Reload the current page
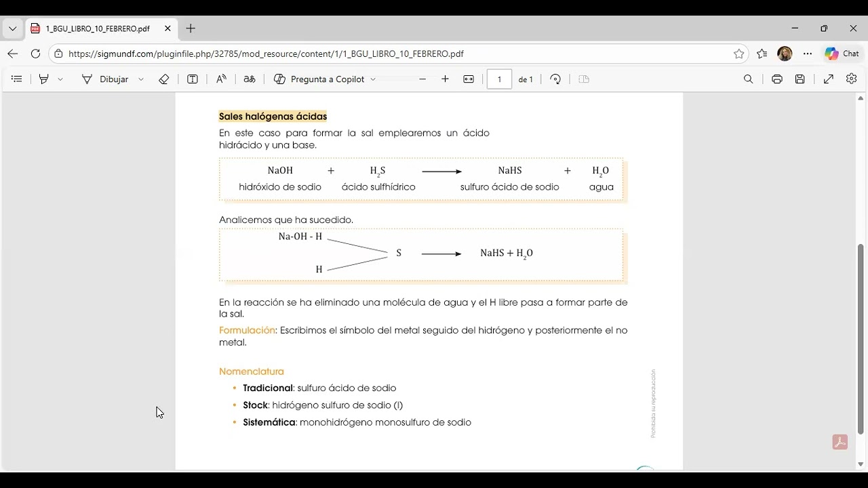 36,54
